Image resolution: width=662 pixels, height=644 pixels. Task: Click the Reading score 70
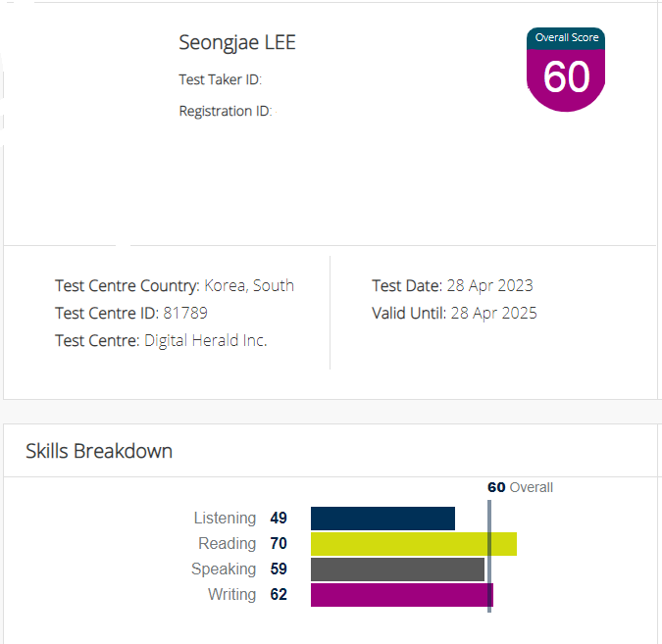[x=279, y=544]
